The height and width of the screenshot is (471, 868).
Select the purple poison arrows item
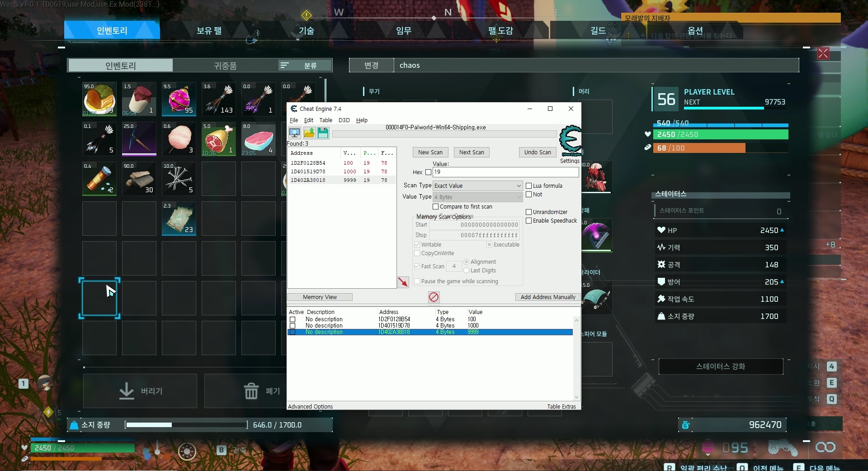point(259,99)
